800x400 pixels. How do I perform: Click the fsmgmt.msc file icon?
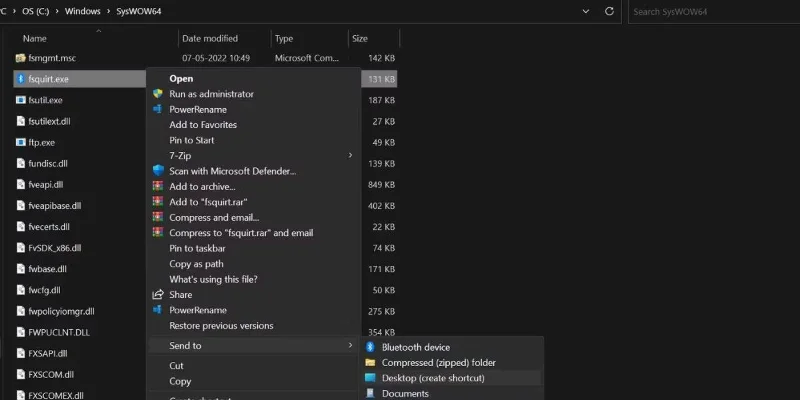click(x=20, y=58)
